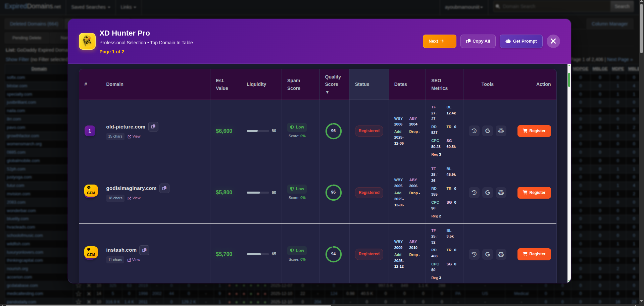
Task: Copy the old-picture.com domain name
Action: coord(153,126)
